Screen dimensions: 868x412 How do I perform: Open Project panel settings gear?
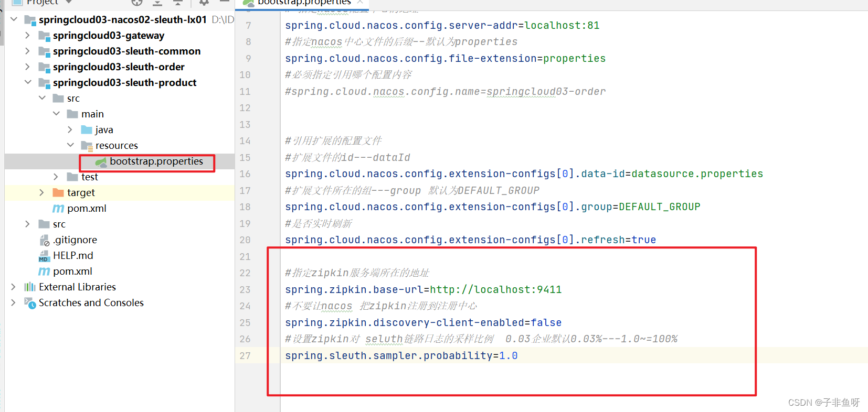[x=204, y=2]
